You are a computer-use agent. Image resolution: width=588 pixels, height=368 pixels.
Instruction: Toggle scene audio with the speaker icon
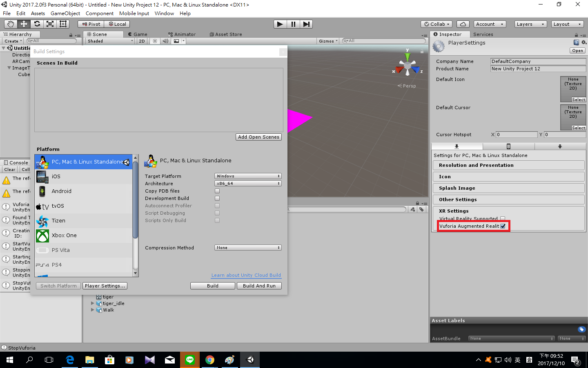tap(165, 41)
